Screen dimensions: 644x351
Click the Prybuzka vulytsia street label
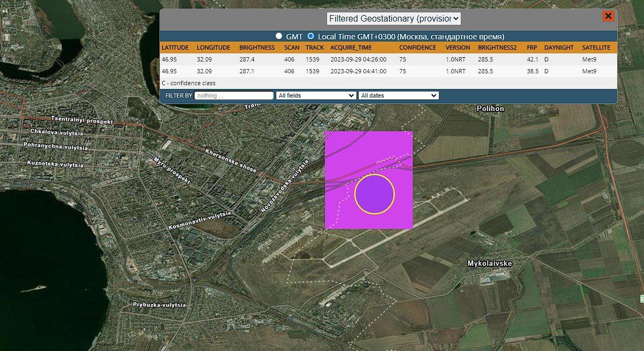[159, 305]
